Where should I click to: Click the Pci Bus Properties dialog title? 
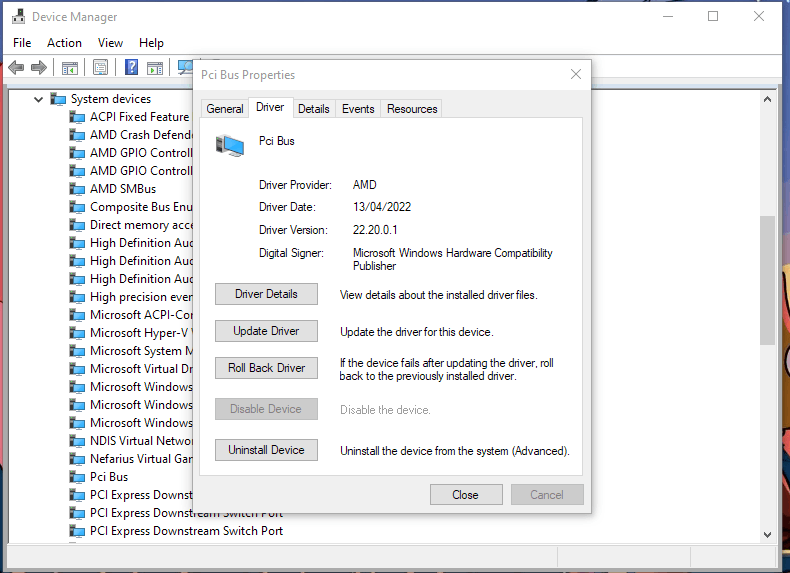[248, 75]
